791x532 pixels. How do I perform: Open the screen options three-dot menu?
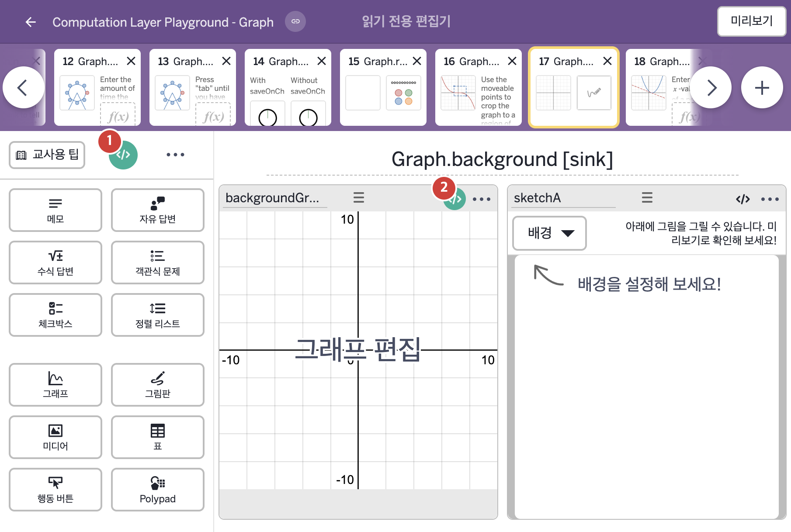[175, 155]
